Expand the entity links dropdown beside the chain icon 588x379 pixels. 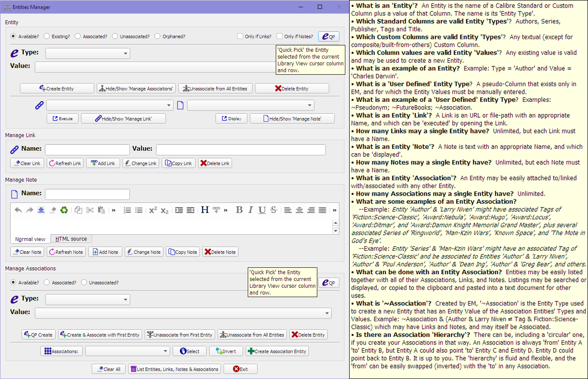110,105
